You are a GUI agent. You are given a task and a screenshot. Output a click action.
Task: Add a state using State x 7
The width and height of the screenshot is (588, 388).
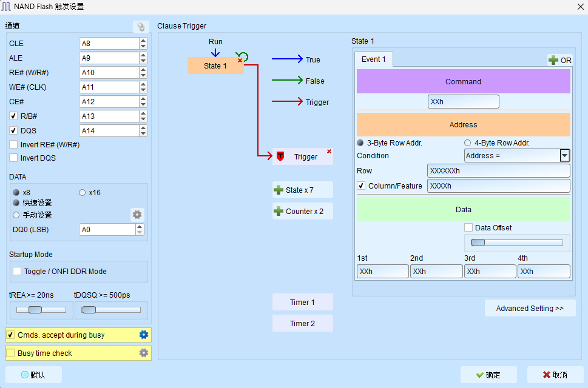[302, 190]
